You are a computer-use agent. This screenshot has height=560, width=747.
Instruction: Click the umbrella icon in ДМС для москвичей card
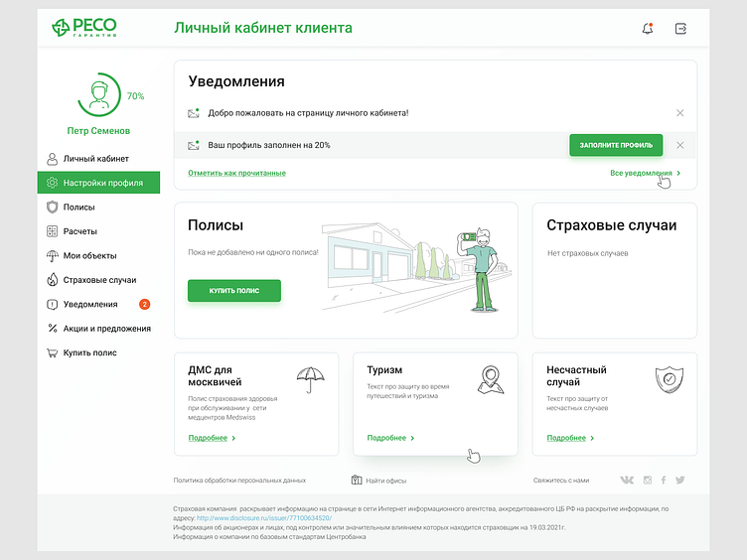click(x=310, y=379)
